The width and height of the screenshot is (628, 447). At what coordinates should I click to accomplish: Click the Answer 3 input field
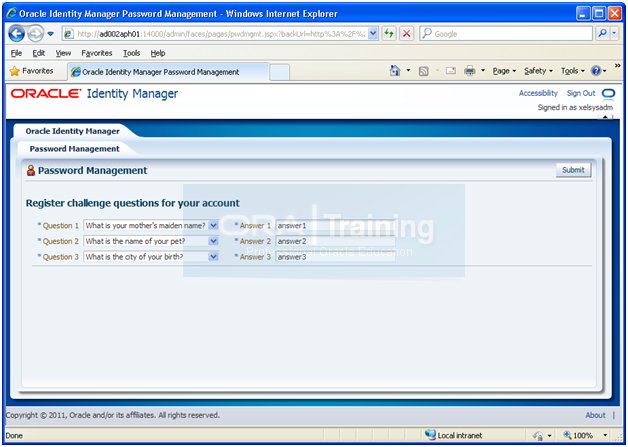coord(336,257)
